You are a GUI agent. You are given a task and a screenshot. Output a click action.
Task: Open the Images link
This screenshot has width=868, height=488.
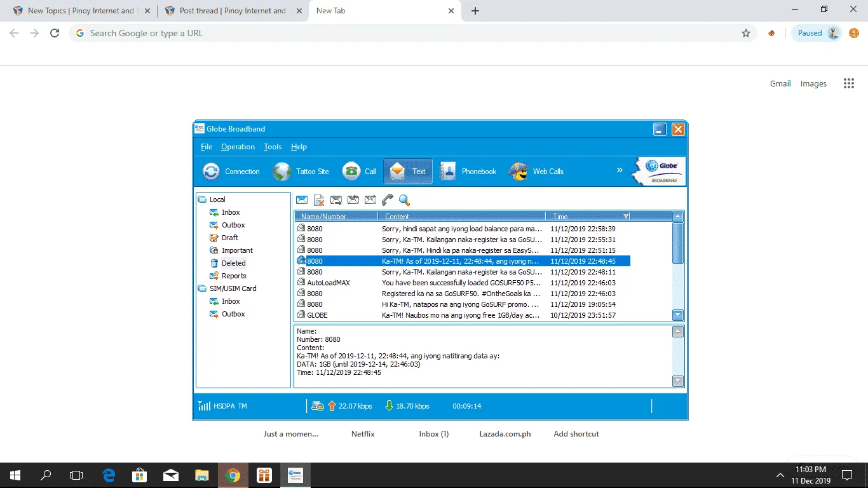[x=813, y=83]
